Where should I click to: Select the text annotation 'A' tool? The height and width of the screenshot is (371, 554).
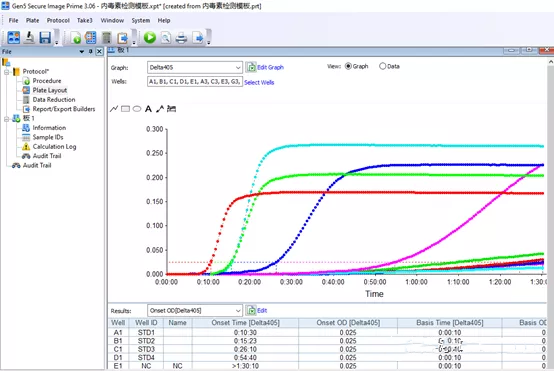148,109
